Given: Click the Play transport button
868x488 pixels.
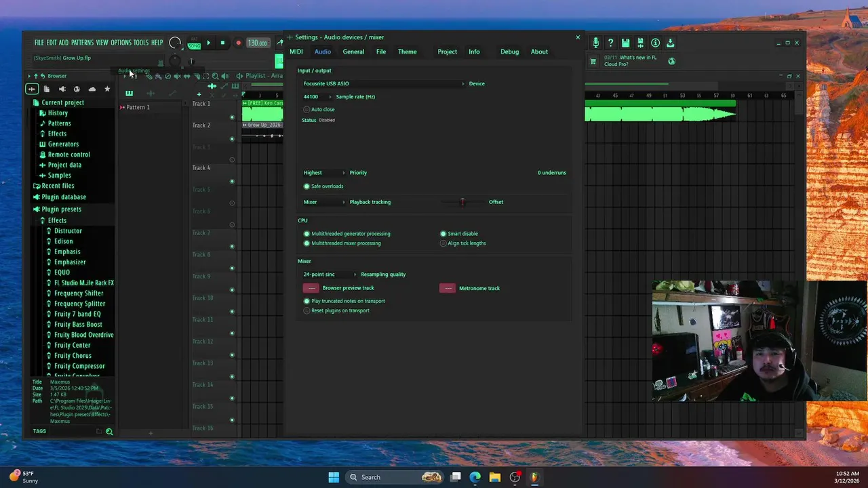Looking at the screenshot, I should pos(208,43).
